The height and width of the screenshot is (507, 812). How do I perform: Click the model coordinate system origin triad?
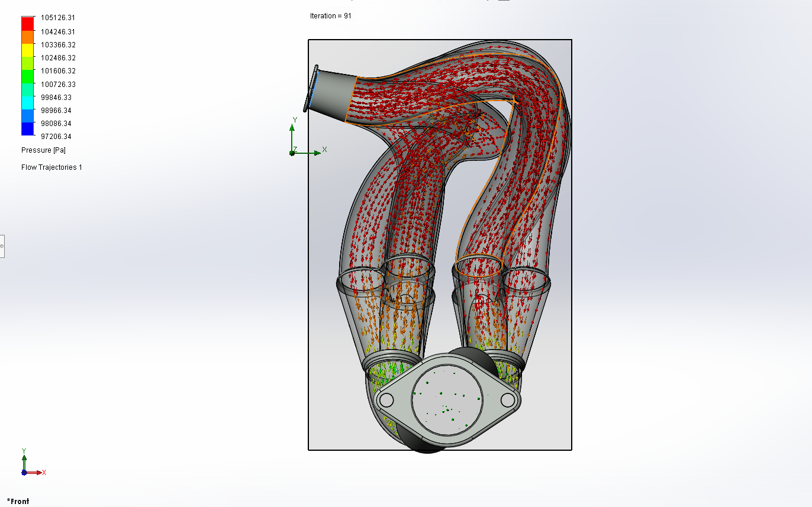click(308, 138)
